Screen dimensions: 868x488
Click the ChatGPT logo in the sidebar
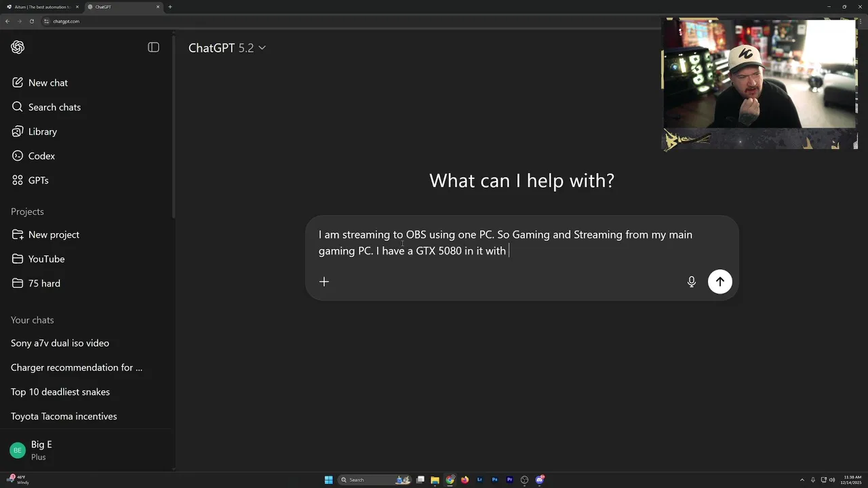(x=18, y=47)
